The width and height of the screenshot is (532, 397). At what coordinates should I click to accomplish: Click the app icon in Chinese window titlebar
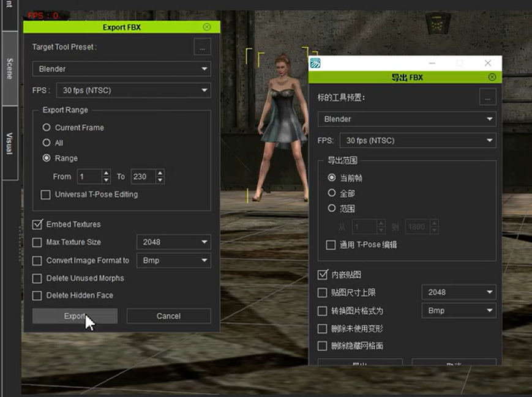[315, 63]
